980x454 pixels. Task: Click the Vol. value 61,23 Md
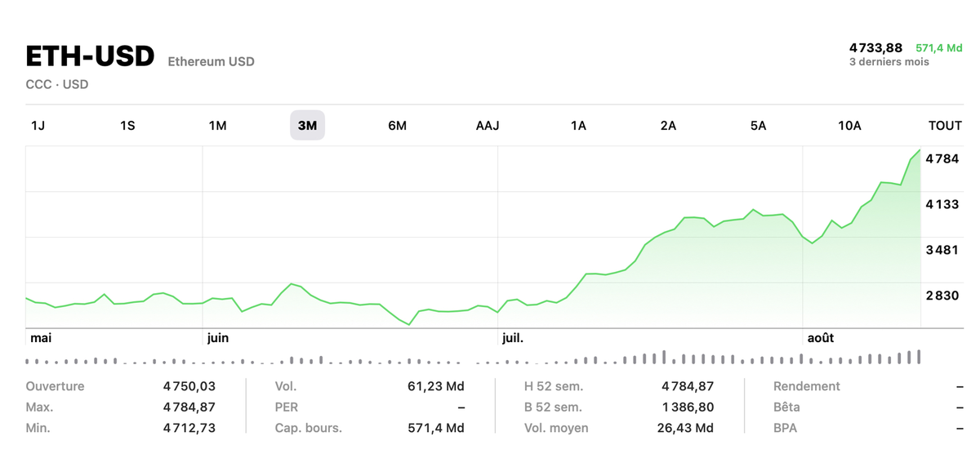click(x=436, y=386)
